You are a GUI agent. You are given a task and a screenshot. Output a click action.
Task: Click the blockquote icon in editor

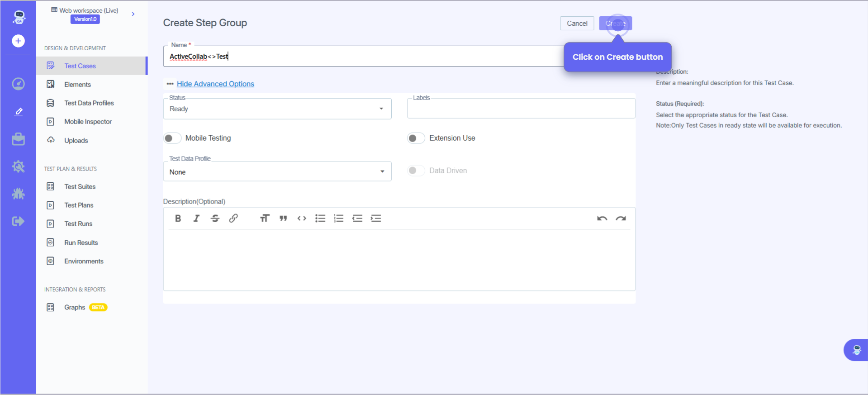(283, 219)
